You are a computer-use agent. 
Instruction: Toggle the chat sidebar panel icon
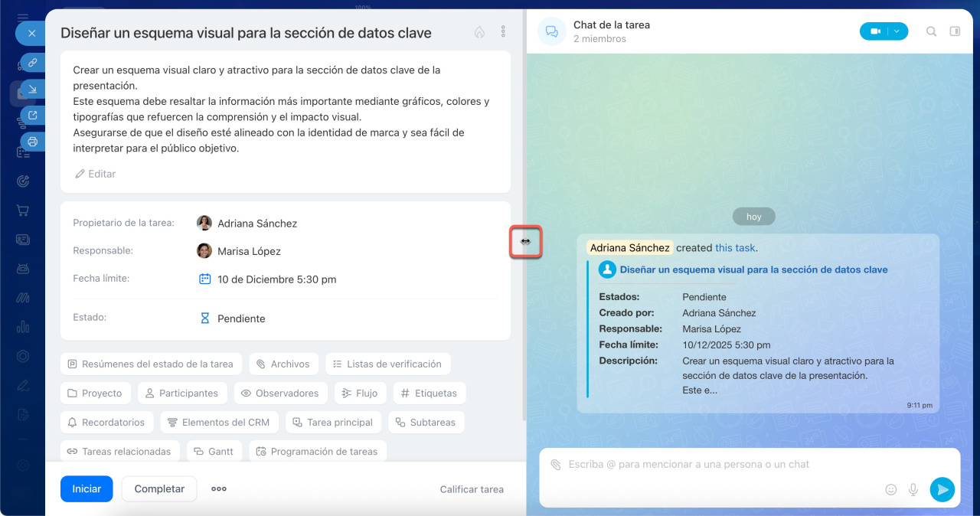(x=955, y=31)
